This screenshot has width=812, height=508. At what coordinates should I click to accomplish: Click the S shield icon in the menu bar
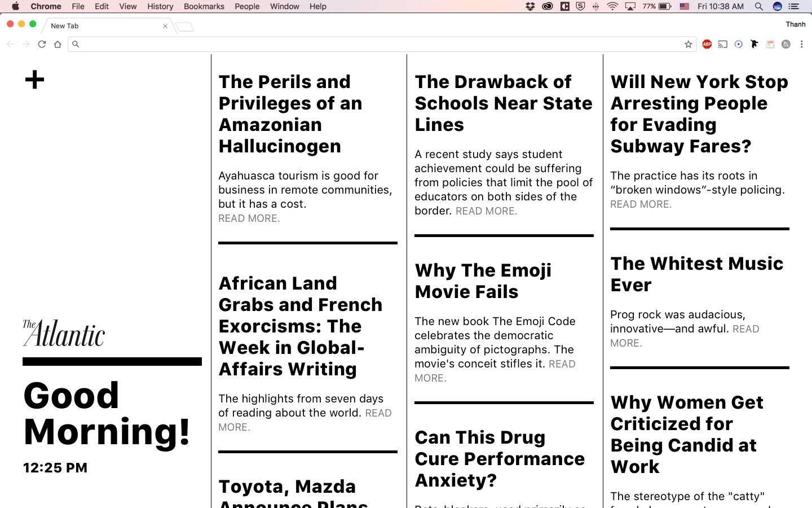[580, 6]
